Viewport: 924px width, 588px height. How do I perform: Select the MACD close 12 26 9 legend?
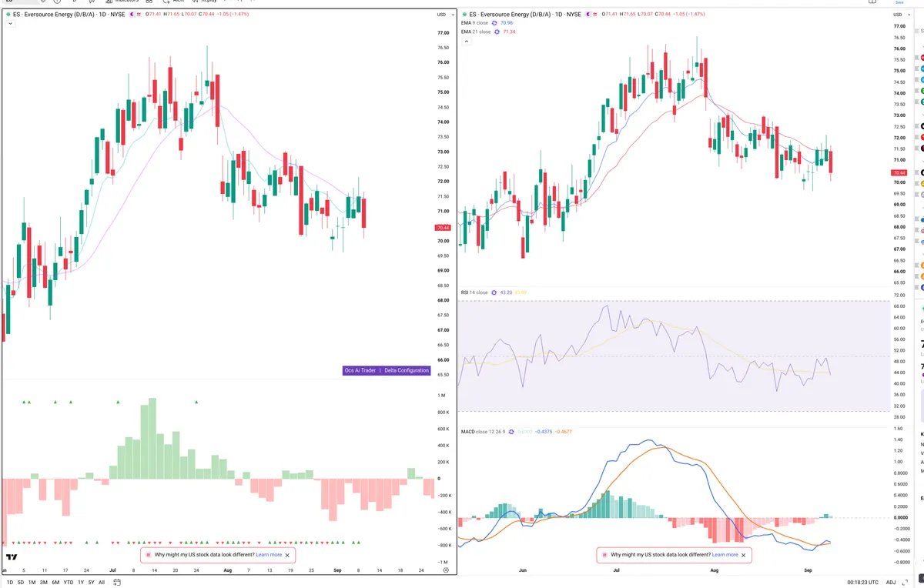click(x=483, y=432)
